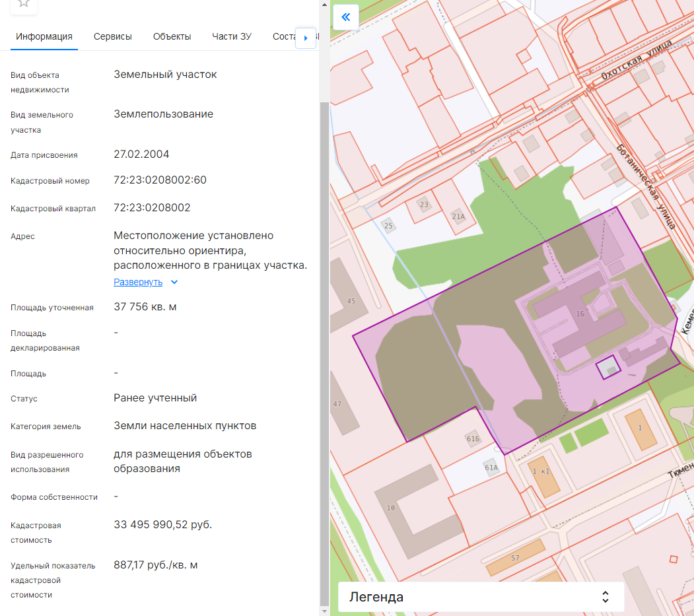
Task: Click the star favorite icon
Action: [x=23, y=3]
